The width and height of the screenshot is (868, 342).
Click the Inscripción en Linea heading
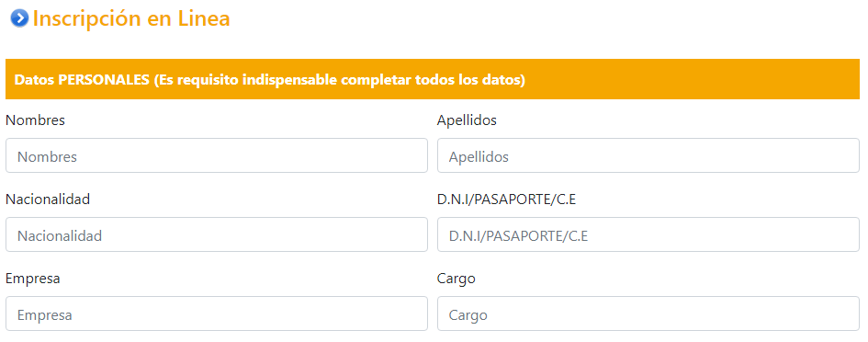click(x=131, y=18)
